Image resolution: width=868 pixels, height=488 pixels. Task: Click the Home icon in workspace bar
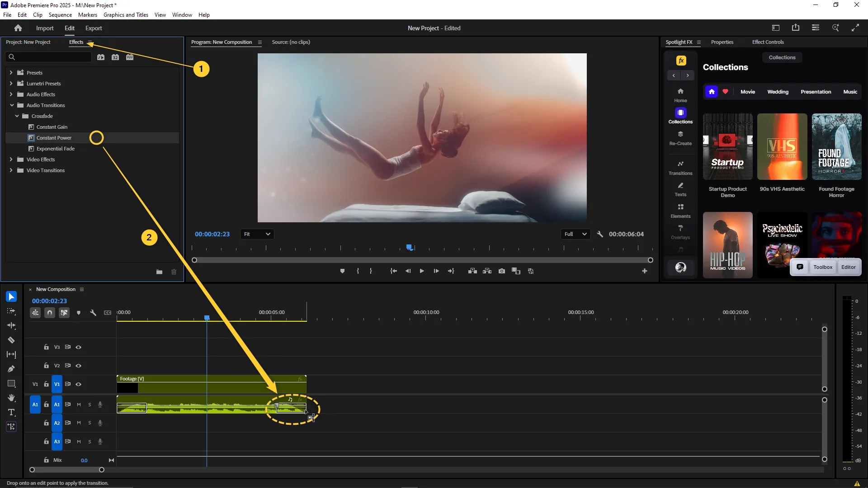coord(18,28)
